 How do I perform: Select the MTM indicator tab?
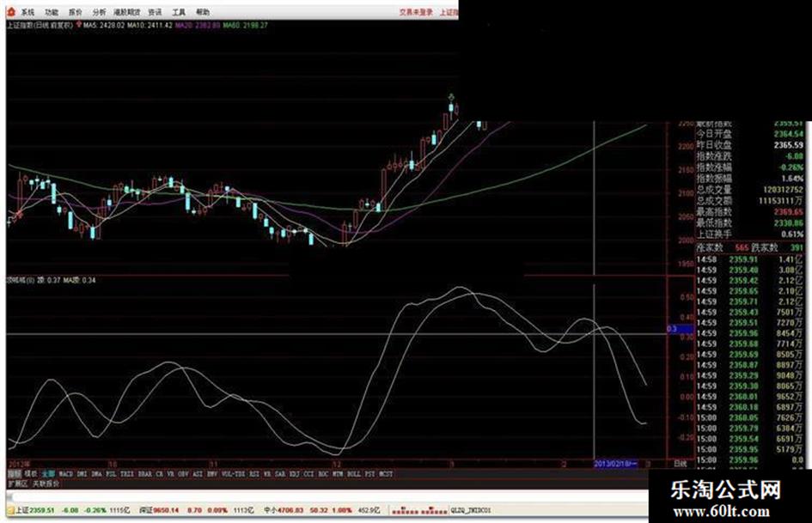pyautogui.click(x=338, y=474)
